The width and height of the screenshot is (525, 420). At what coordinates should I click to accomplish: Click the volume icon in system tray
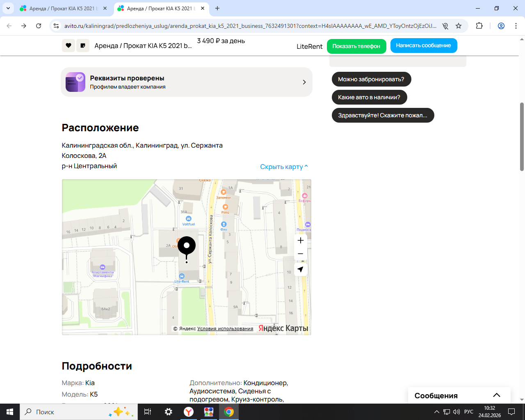pos(457,412)
